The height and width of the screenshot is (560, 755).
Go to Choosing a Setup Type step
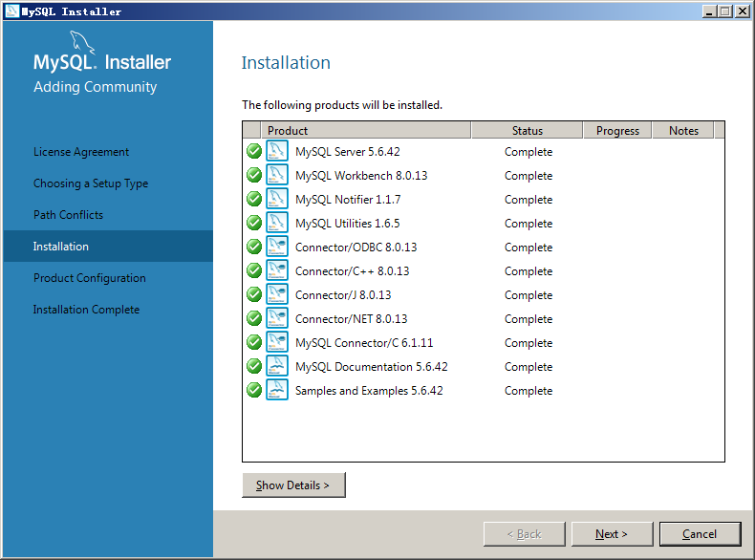pos(91,183)
